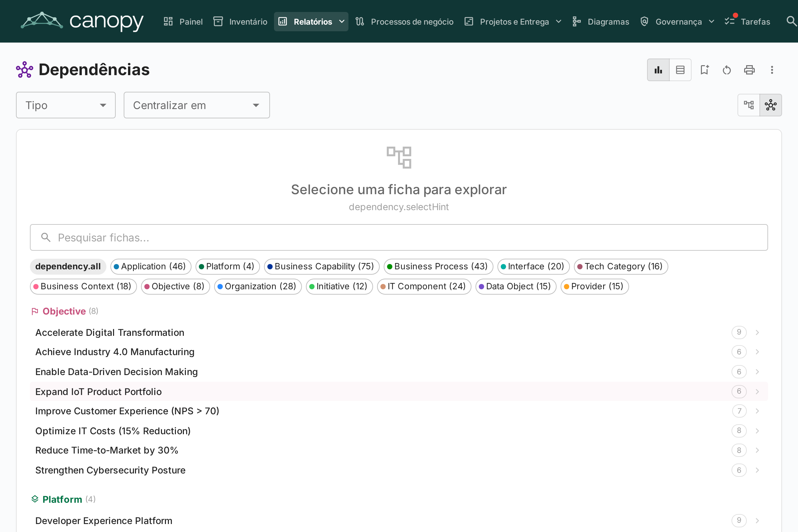Filter by Tech Category (16) chip
This screenshot has height=532, width=798.
pyautogui.click(x=621, y=266)
